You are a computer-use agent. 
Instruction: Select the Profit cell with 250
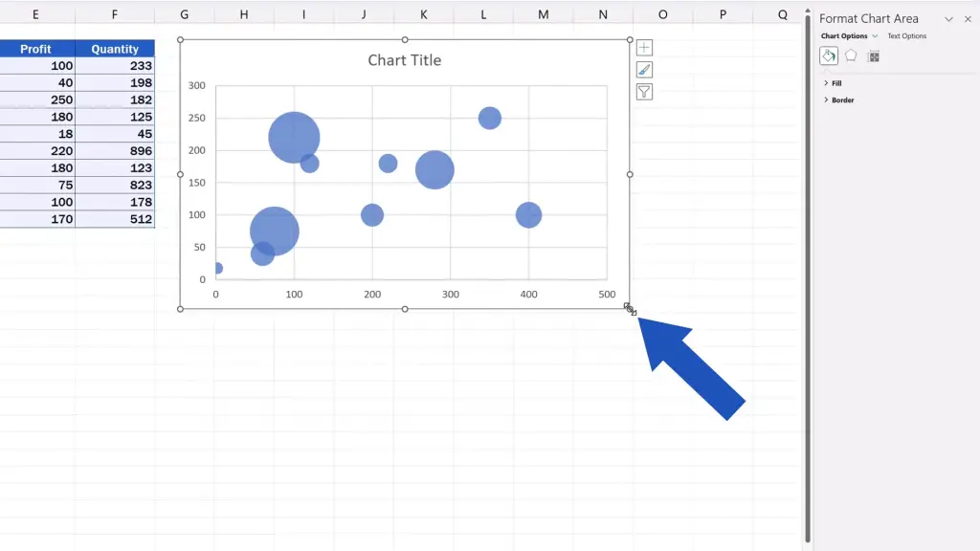[x=37, y=99]
